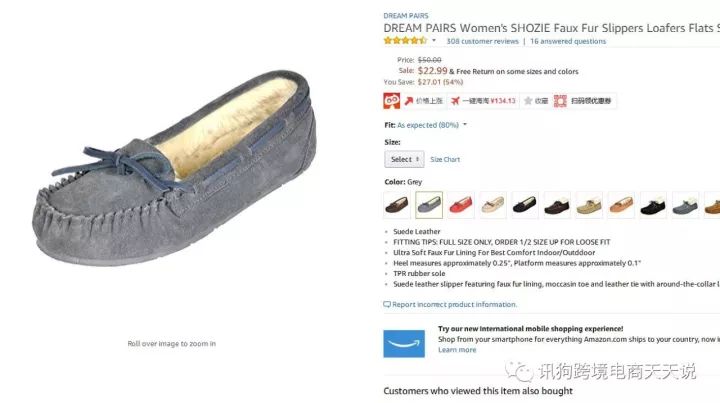Select the red slipper color swatch
Screen dimensions: 720x403
tap(461, 205)
